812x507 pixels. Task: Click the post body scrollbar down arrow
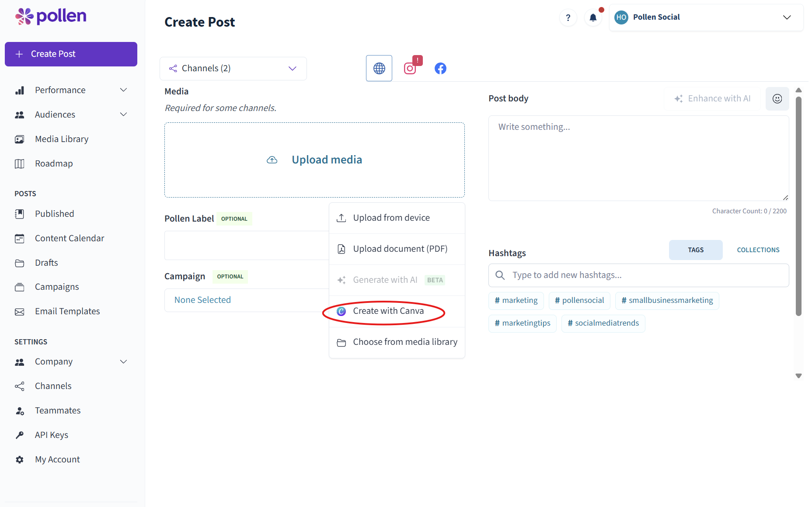798,376
